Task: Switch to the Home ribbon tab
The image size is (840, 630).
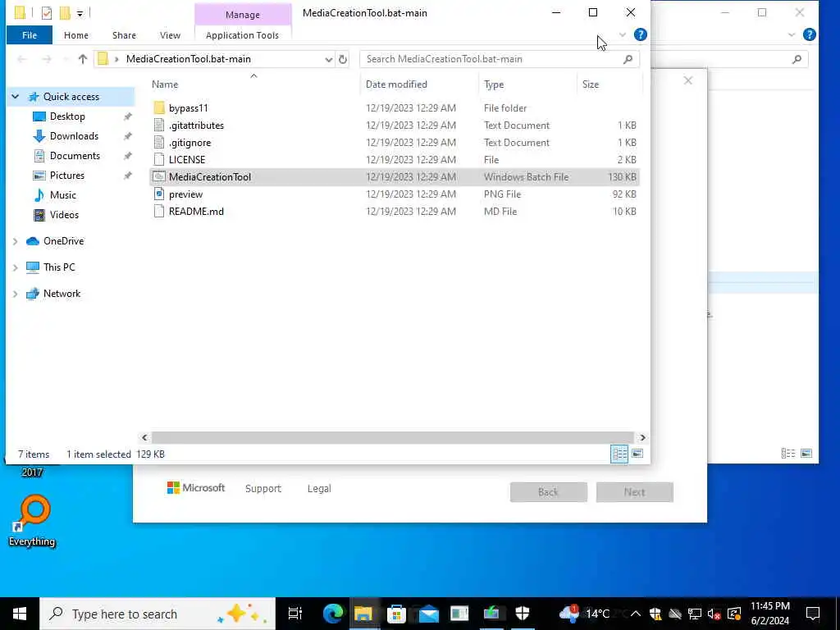Action: pos(76,35)
